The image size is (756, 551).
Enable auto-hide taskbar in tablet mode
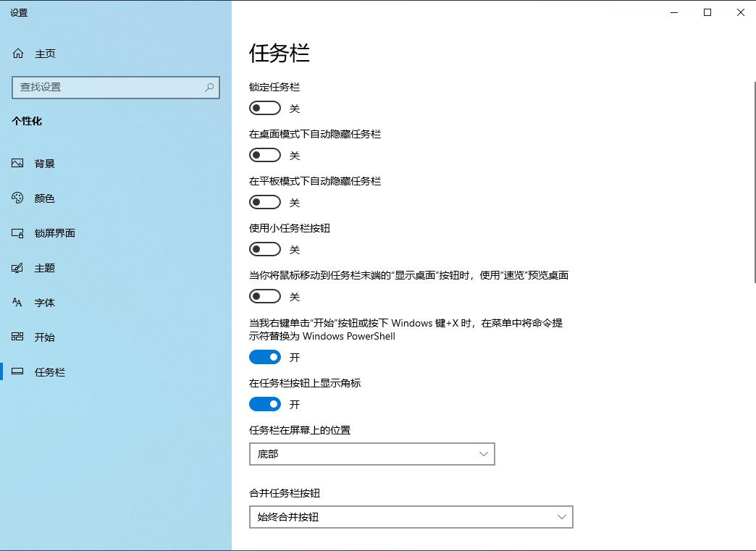pyautogui.click(x=265, y=201)
